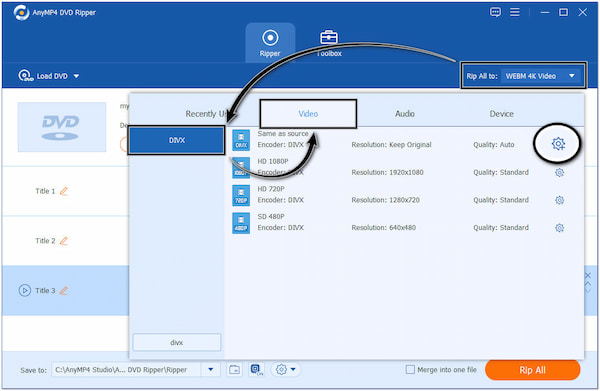Screen dimensions: 600x391
Task: Click the Save to path field
Action: coord(126,370)
